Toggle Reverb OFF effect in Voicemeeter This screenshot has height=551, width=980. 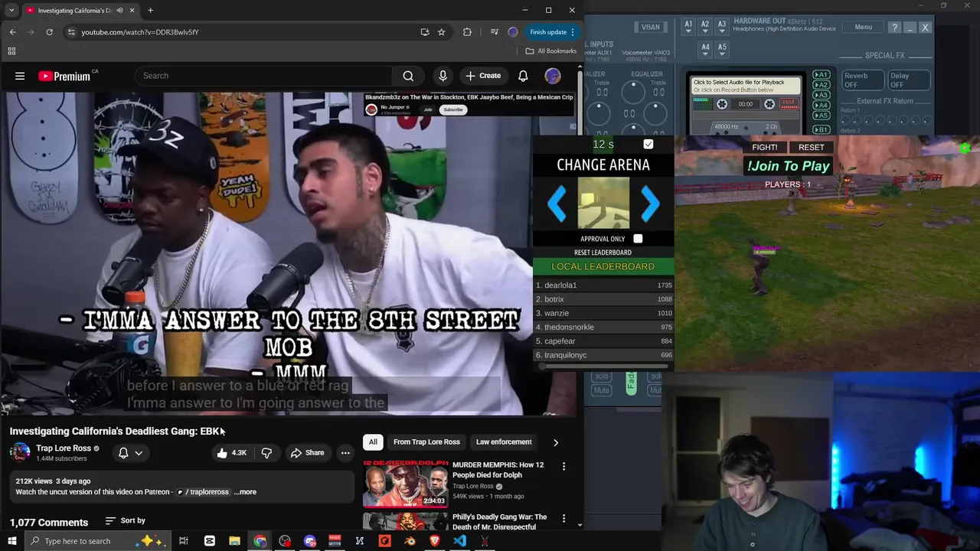(863, 80)
